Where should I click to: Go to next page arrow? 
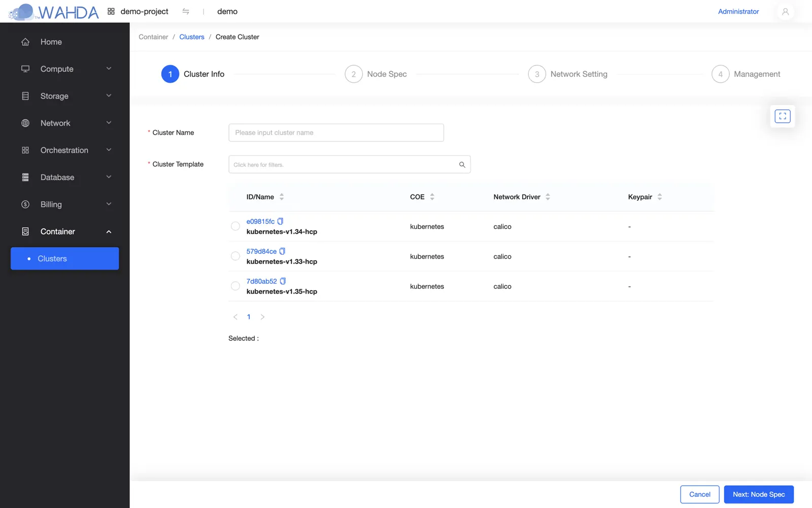262,316
